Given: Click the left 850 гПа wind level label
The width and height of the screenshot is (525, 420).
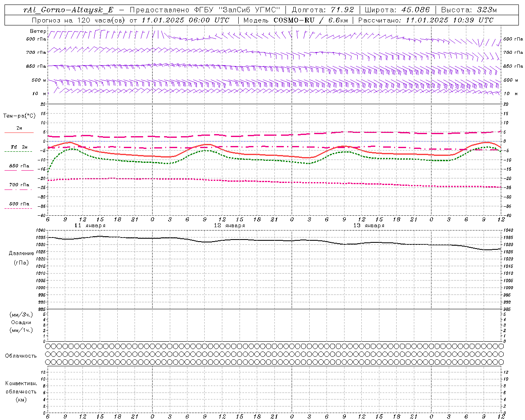Looking at the screenshot, I should [x=36, y=66].
